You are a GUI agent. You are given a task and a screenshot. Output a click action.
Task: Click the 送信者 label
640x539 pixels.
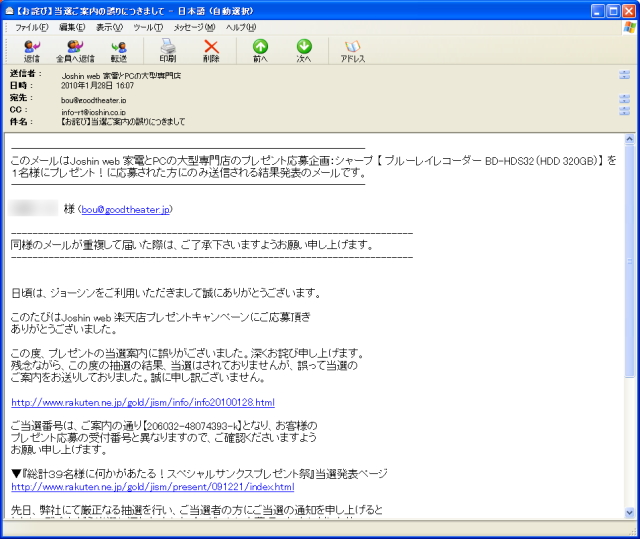coord(26,74)
